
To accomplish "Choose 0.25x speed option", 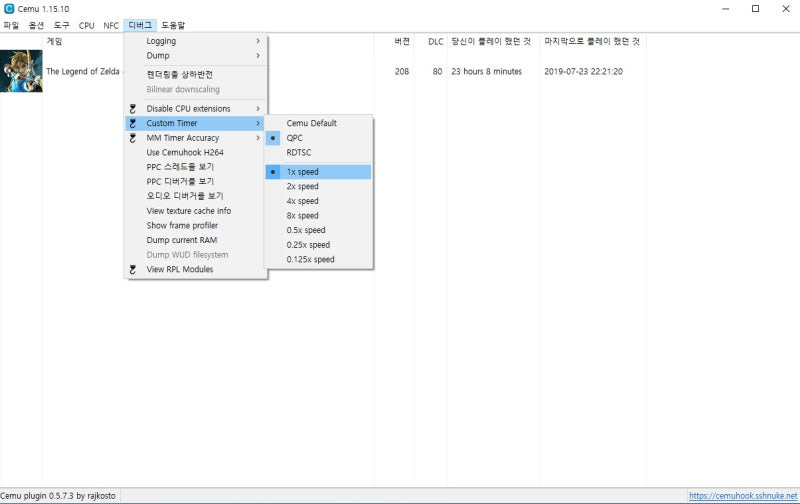I will click(319, 245).
